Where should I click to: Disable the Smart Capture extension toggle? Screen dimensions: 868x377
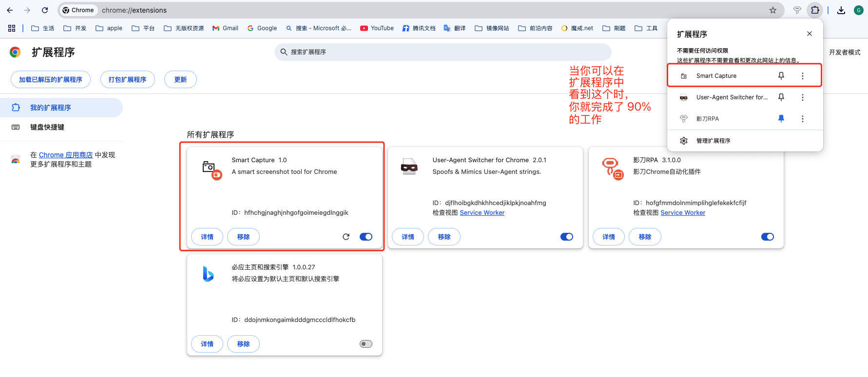click(366, 237)
